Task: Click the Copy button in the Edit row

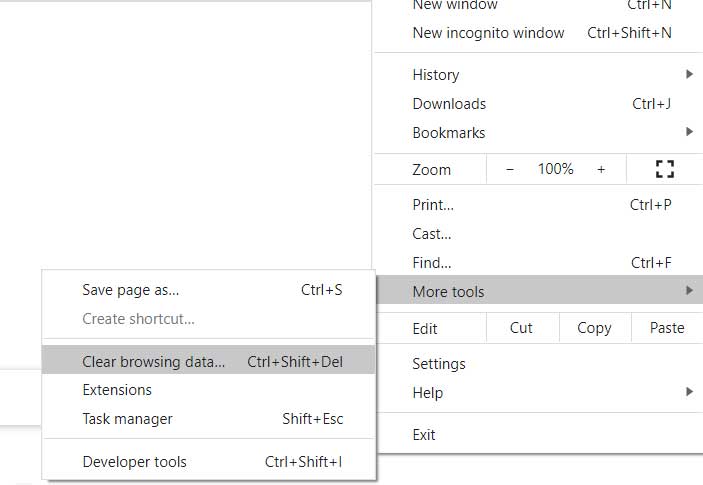Action: click(x=595, y=328)
